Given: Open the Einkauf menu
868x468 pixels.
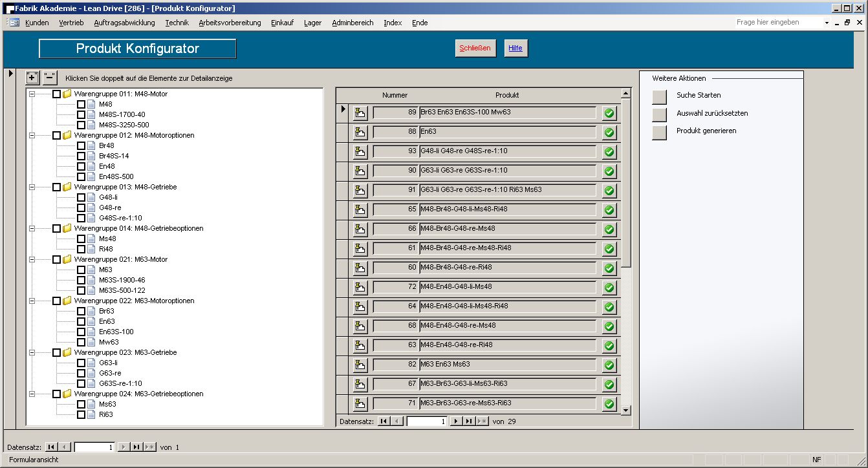Looking at the screenshot, I should (x=282, y=23).
